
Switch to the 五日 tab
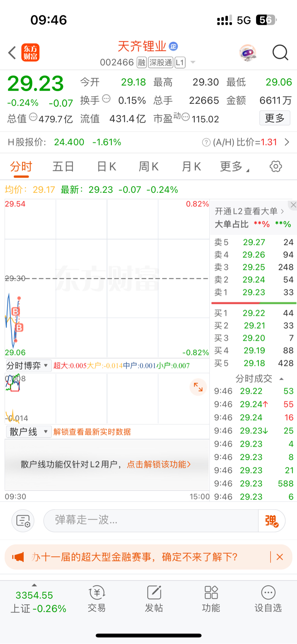point(63,167)
